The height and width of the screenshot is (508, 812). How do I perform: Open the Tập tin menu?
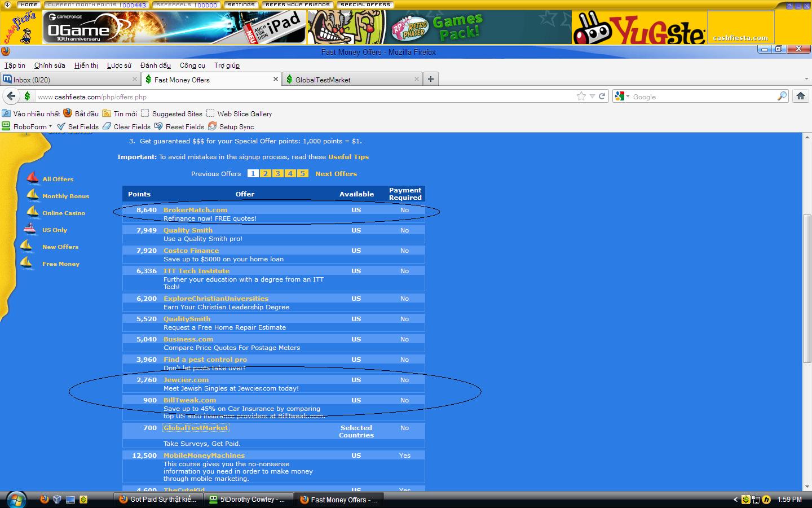pyautogui.click(x=15, y=65)
